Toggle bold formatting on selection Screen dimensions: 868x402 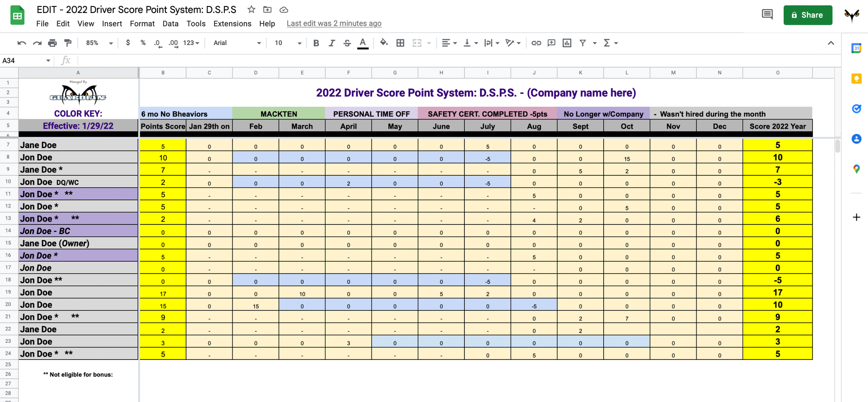click(x=316, y=43)
